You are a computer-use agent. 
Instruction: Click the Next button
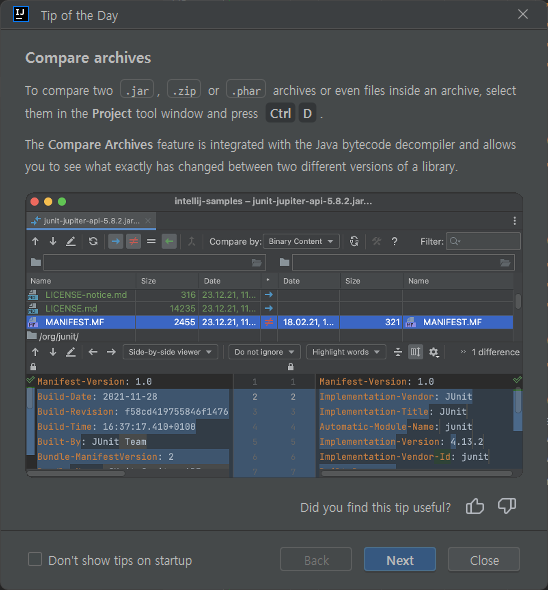point(400,560)
